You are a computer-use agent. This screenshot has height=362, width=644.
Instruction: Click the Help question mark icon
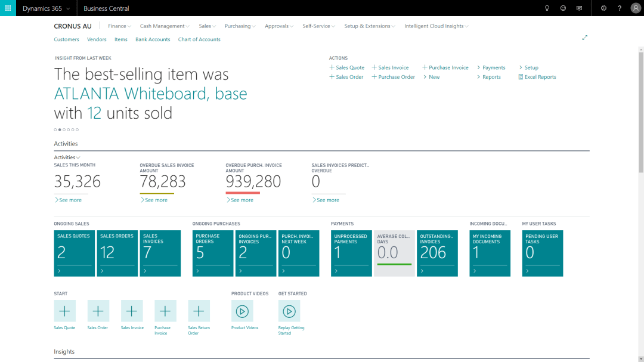tap(620, 8)
